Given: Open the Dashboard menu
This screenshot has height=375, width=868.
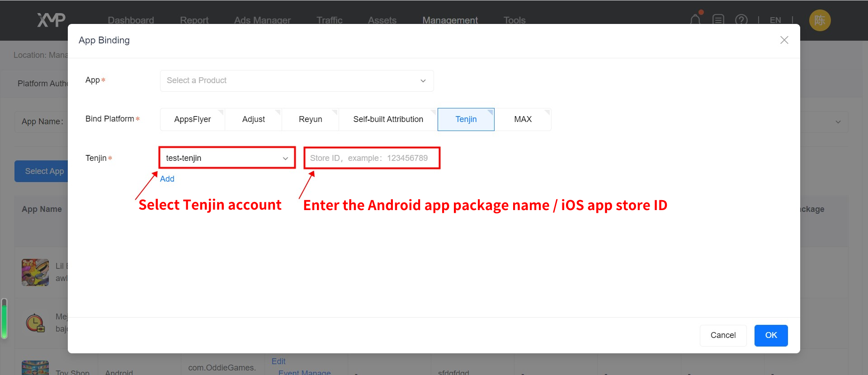Looking at the screenshot, I should point(131,20).
